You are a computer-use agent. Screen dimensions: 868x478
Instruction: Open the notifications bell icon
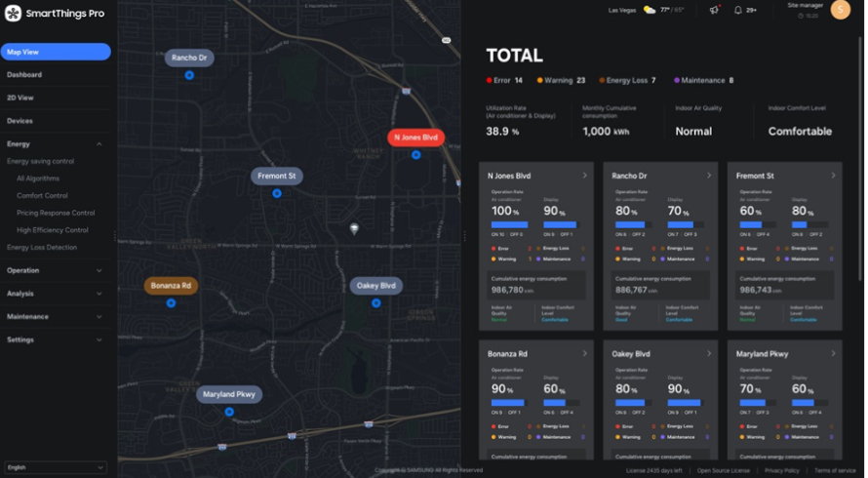[738, 10]
